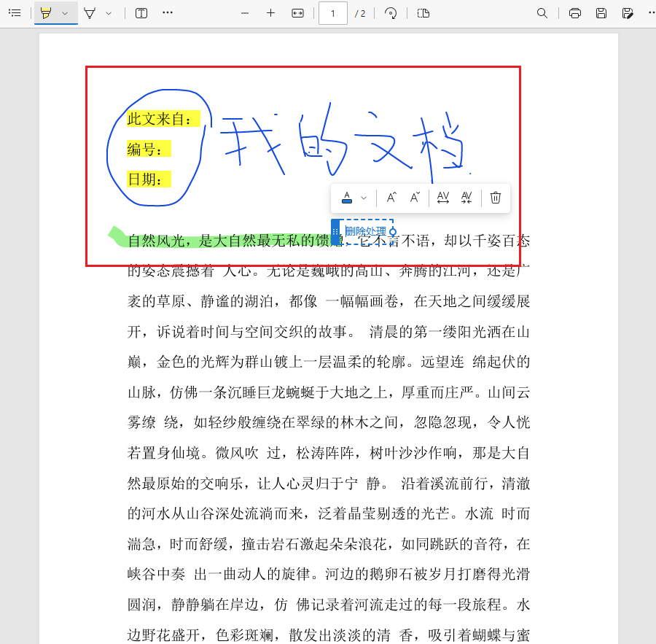
Task: Rotate the document page
Action: 390,13
